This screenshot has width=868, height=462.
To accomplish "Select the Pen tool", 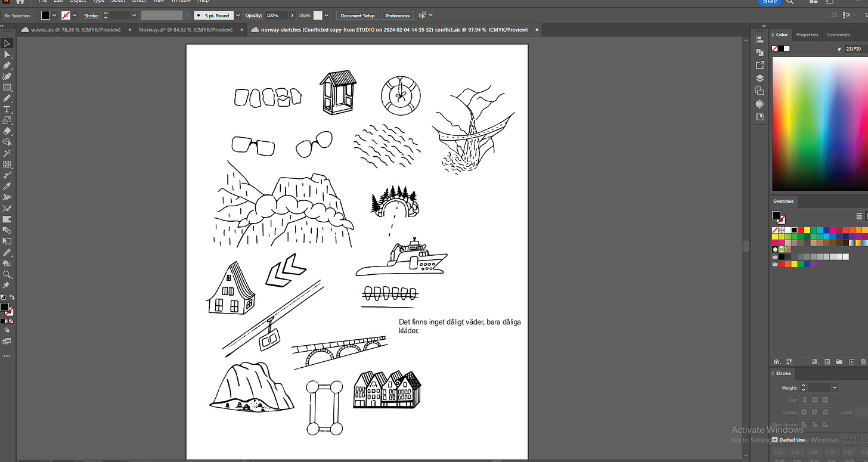I will click(7, 65).
